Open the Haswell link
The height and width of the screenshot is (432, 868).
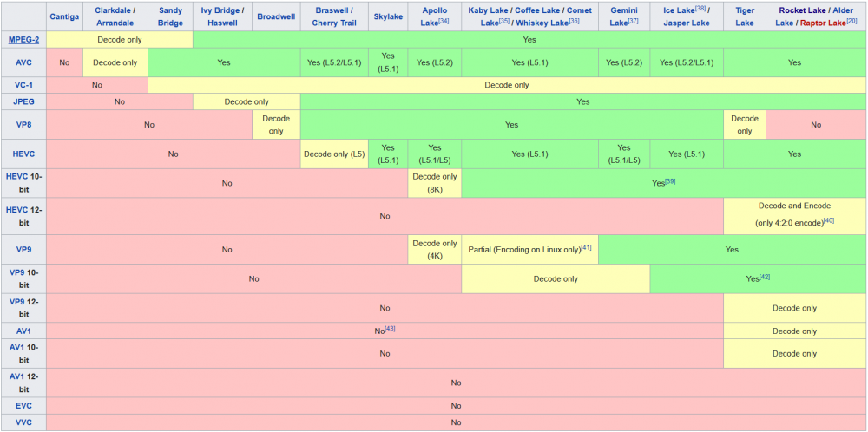pyautogui.click(x=222, y=23)
